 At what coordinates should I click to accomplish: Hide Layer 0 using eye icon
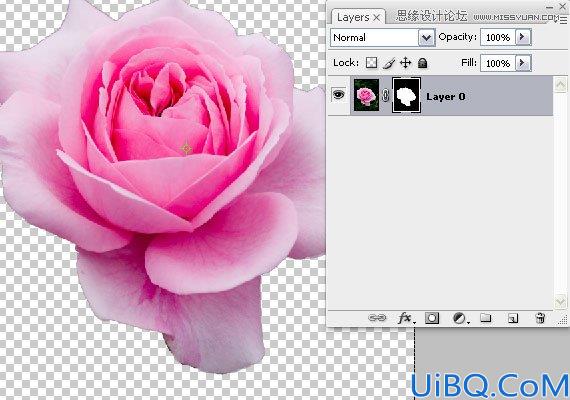pos(338,95)
